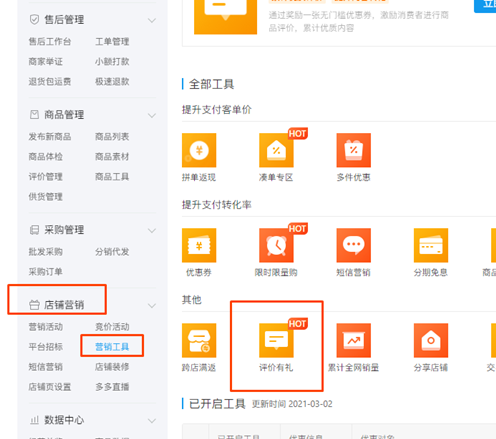The width and height of the screenshot is (496, 439).
Task: Open the 凑单专区 tool icon
Action: (276, 150)
